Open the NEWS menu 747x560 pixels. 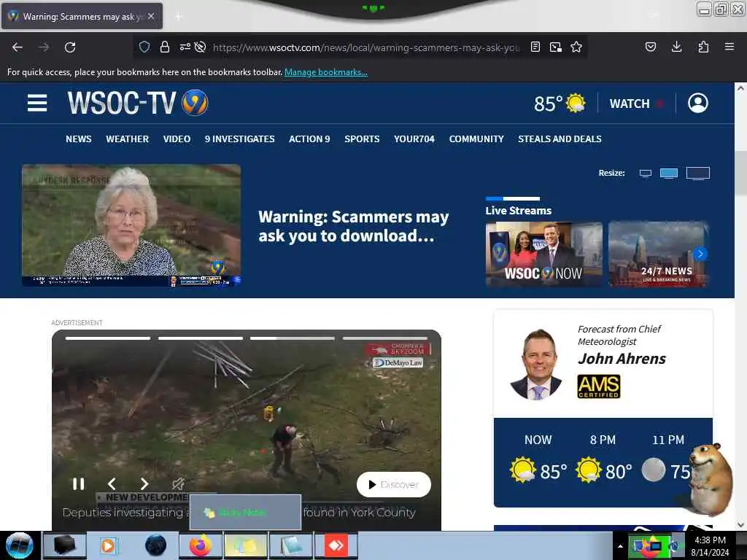(79, 139)
